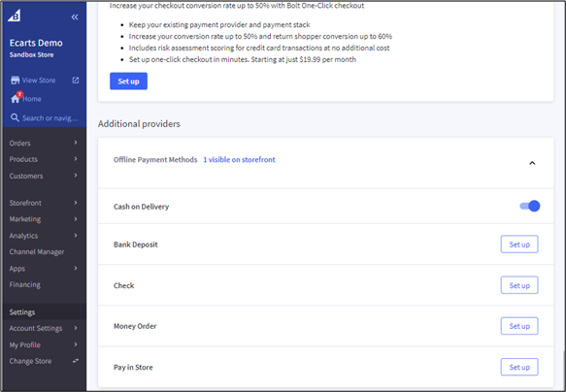566x392 pixels.
Task: Click the search magnifier icon
Action: pyautogui.click(x=15, y=117)
